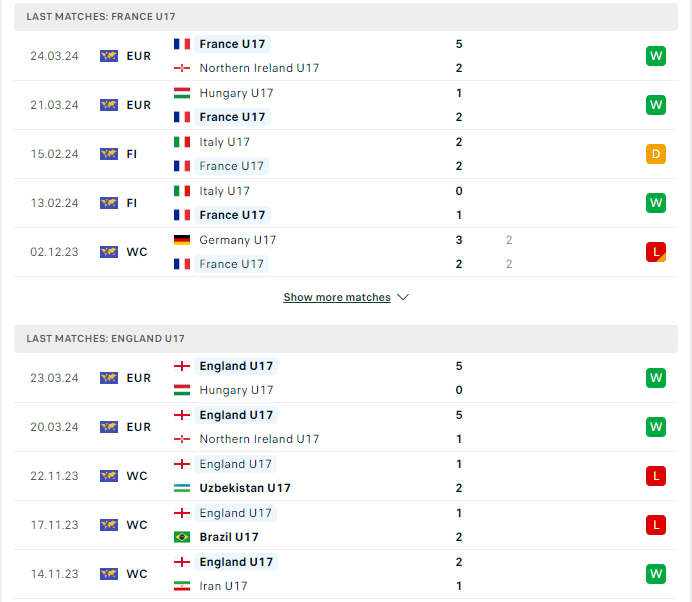Open England U17 vs Hungary U17 score 5
Image resolution: width=692 pixels, height=602 pixels.
pyautogui.click(x=459, y=366)
